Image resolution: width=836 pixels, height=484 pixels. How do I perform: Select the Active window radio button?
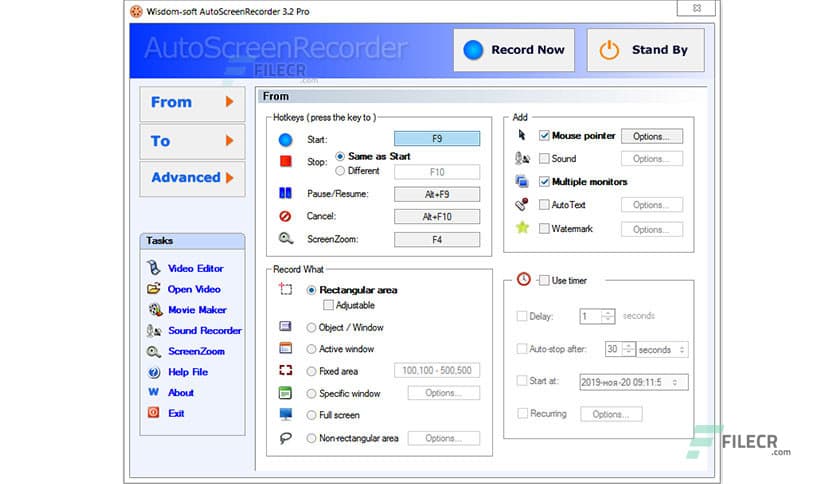tap(311, 349)
